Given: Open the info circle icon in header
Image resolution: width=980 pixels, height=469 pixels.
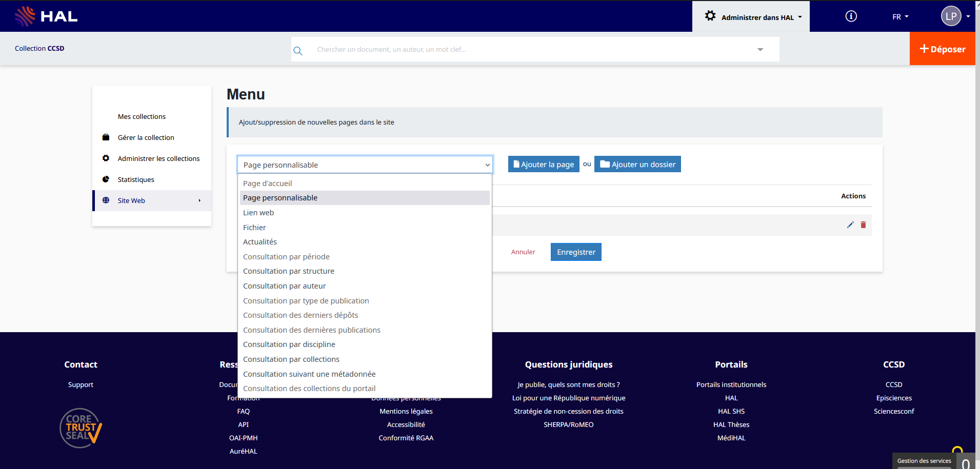Looking at the screenshot, I should point(851,16).
